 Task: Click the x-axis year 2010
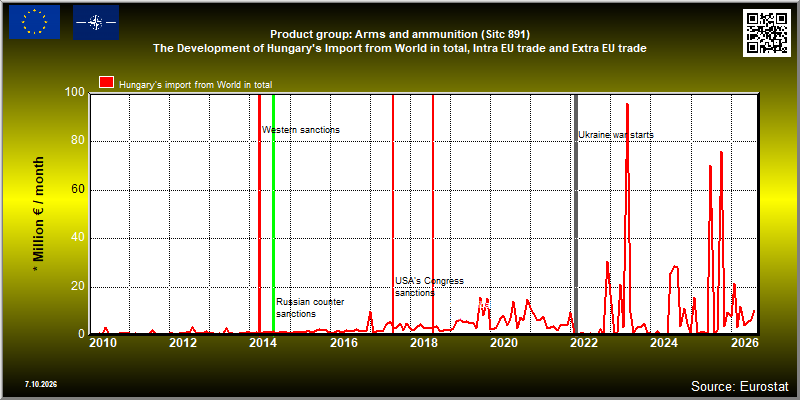pos(103,342)
